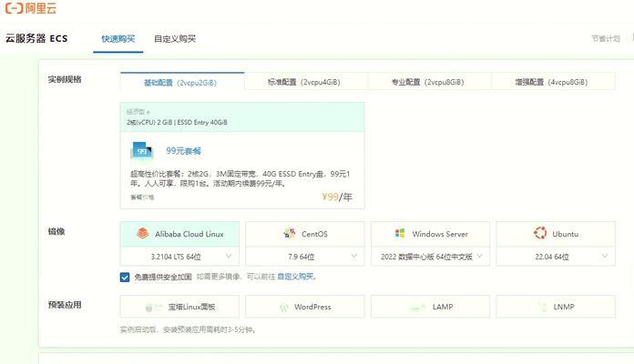Choose the Windows Server image
Screen dimensions: 634x364
[x=430, y=234]
